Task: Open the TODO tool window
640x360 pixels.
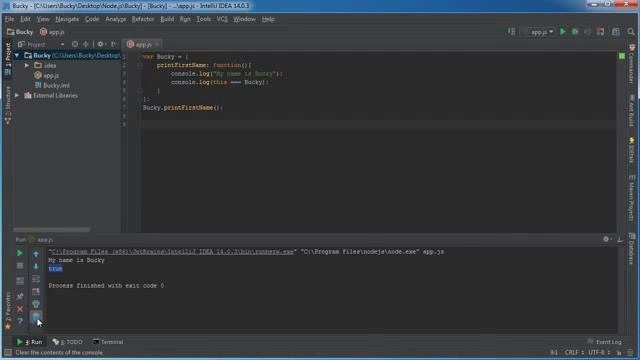Action: click(68, 342)
